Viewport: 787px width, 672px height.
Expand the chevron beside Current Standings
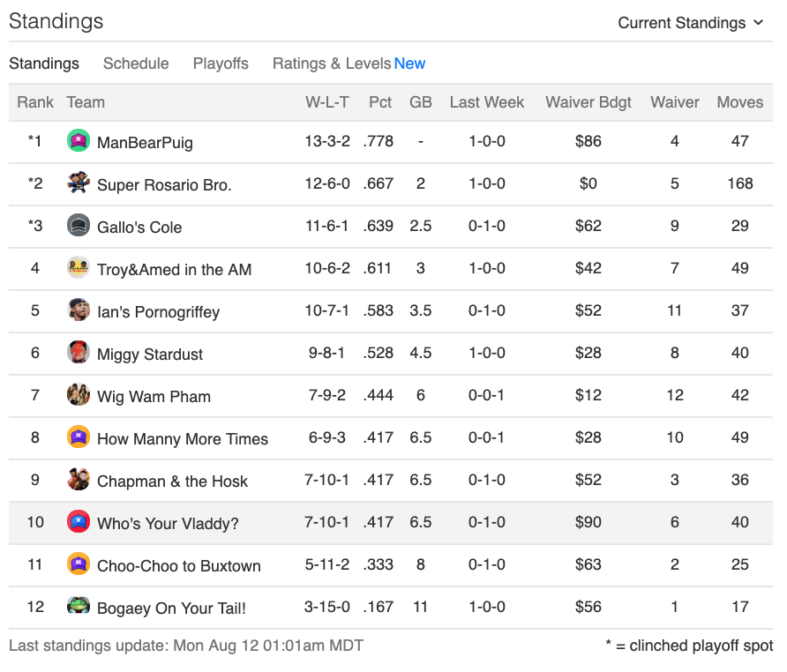759,23
